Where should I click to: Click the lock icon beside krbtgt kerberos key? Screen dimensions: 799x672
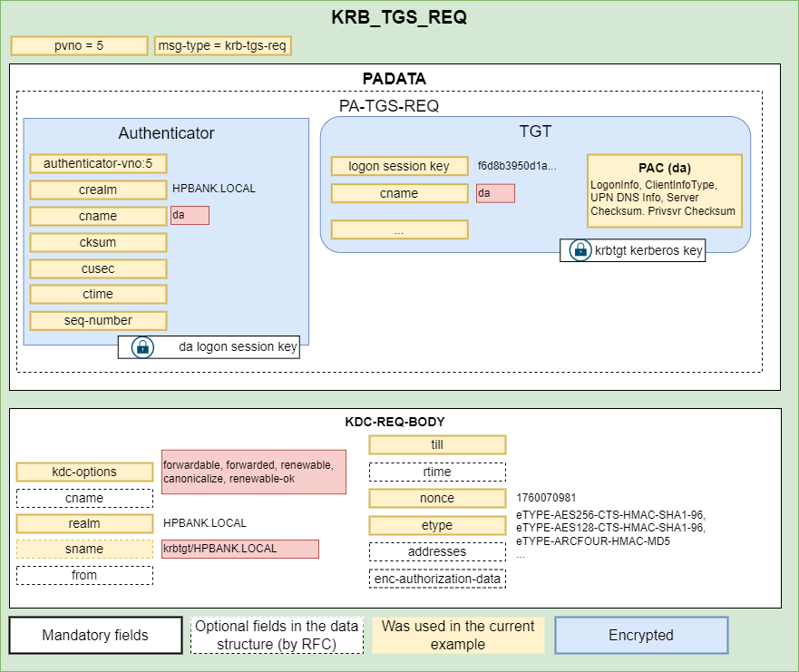[580, 250]
